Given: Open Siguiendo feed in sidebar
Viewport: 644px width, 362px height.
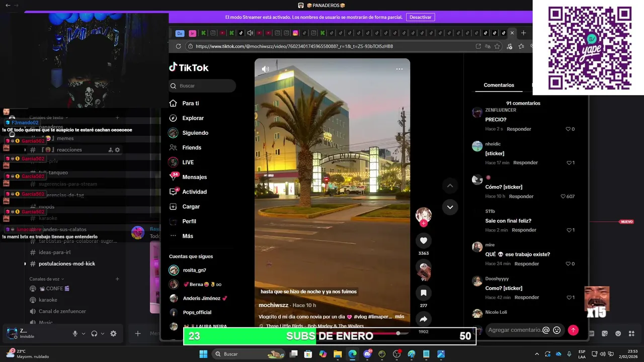Looking at the screenshot, I should point(195,133).
